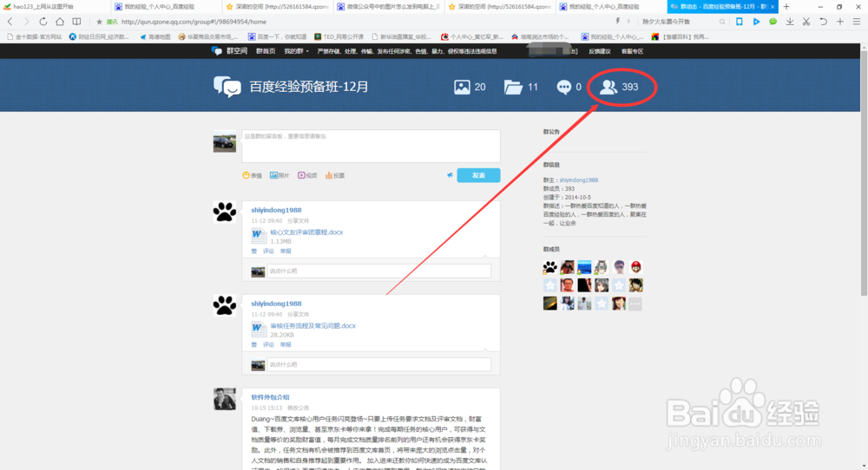Reload the page with the refresh icon
The image size is (868, 470).
pyautogui.click(x=43, y=22)
